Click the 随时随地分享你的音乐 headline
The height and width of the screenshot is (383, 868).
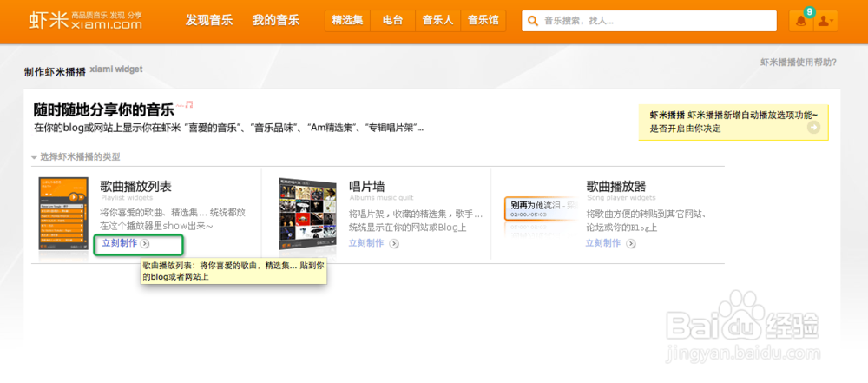click(103, 109)
